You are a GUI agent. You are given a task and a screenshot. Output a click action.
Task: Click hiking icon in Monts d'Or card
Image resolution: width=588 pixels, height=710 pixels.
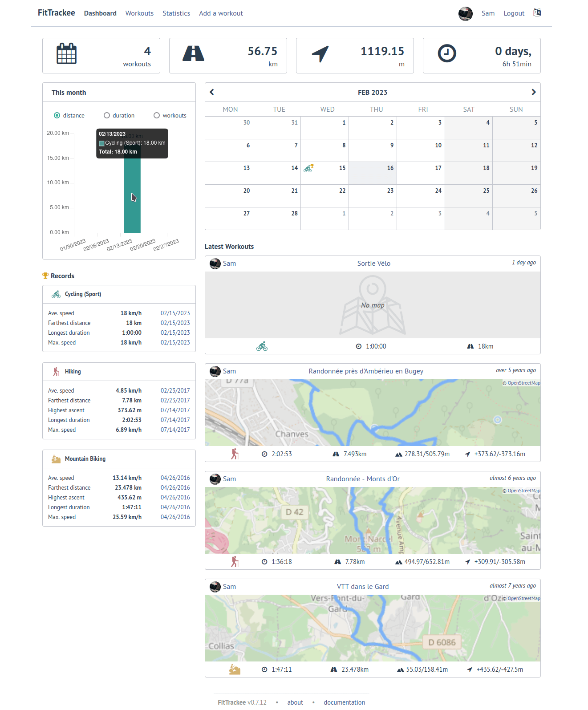235,562
